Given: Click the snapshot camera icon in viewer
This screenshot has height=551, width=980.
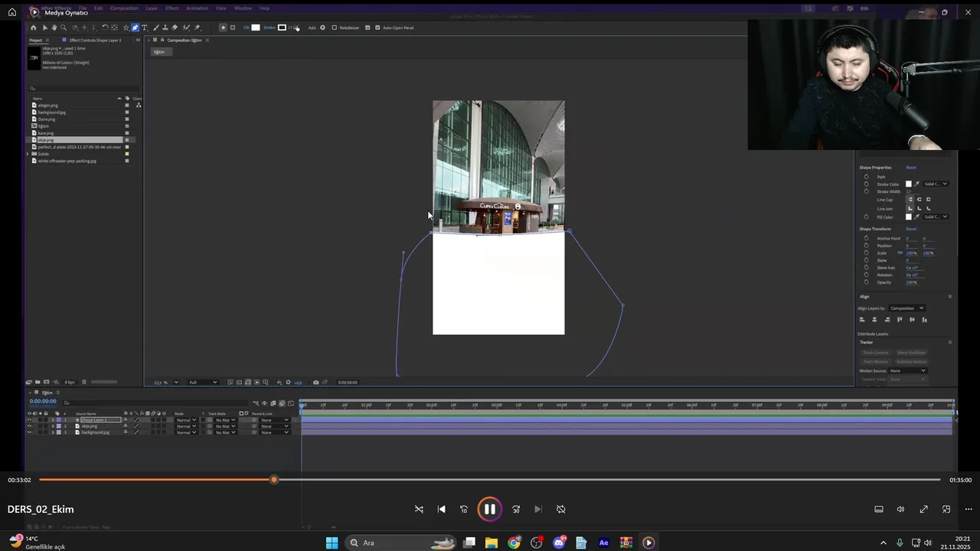Looking at the screenshot, I should pyautogui.click(x=316, y=382).
